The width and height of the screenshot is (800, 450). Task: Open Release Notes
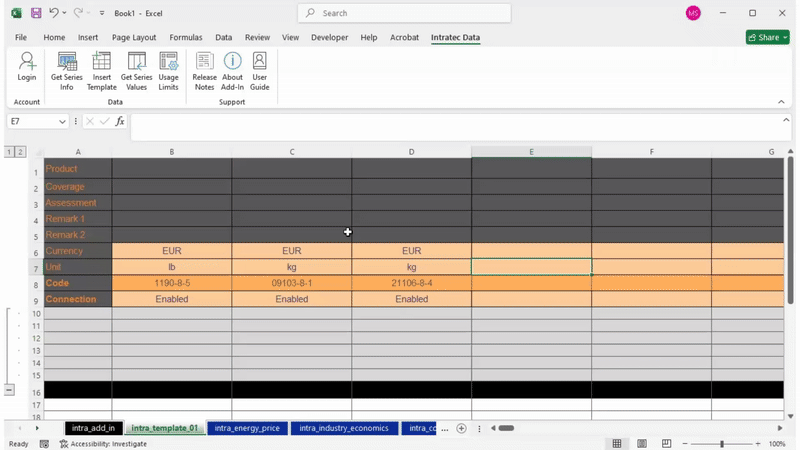[204, 71]
